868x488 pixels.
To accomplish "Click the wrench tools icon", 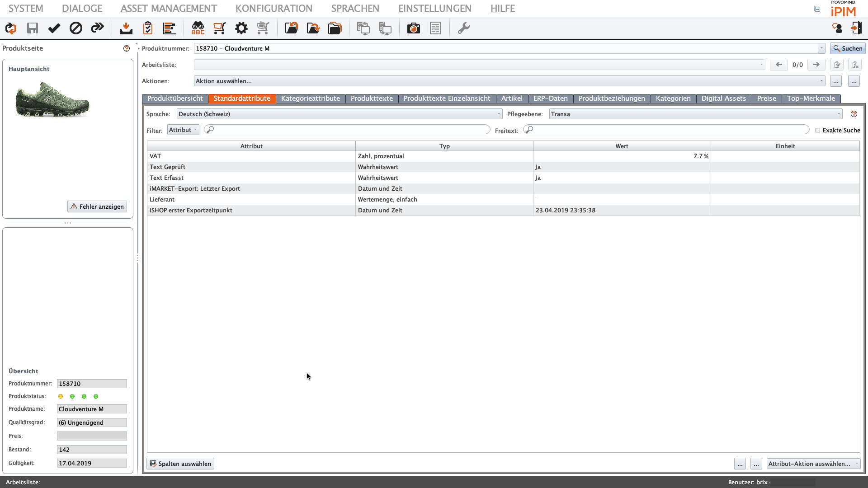I will [x=463, y=28].
